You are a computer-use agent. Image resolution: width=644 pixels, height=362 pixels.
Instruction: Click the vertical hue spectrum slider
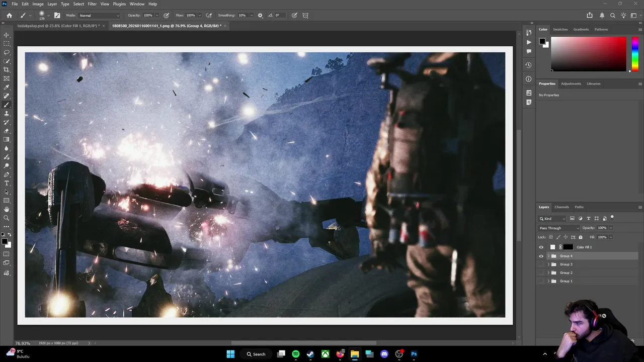tap(635, 54)
